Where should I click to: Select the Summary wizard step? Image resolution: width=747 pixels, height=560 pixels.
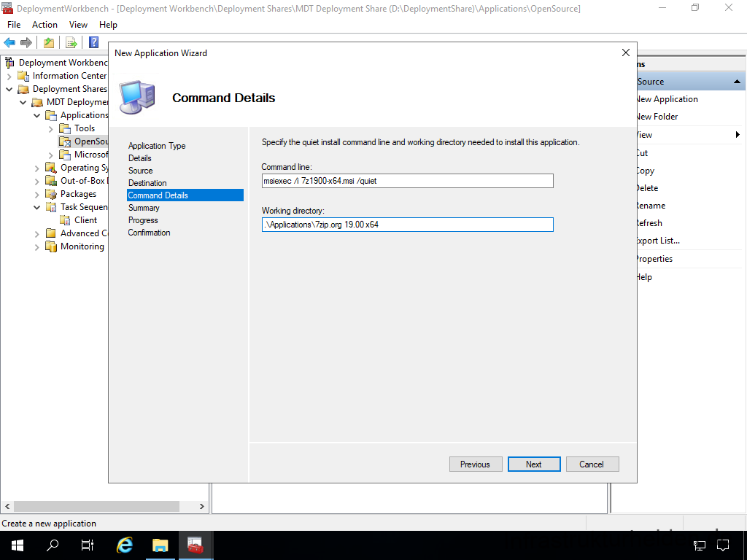(x=144, y=208)
